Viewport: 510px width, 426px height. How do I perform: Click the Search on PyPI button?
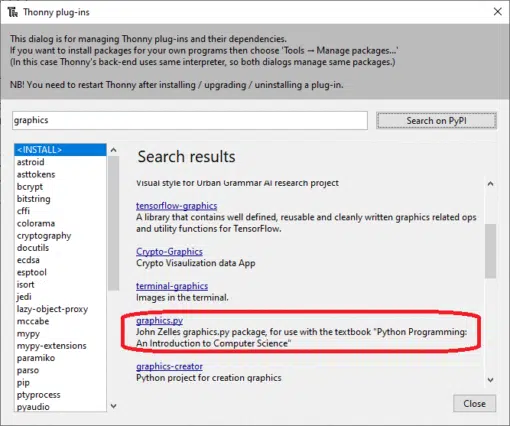coord(436,121)
